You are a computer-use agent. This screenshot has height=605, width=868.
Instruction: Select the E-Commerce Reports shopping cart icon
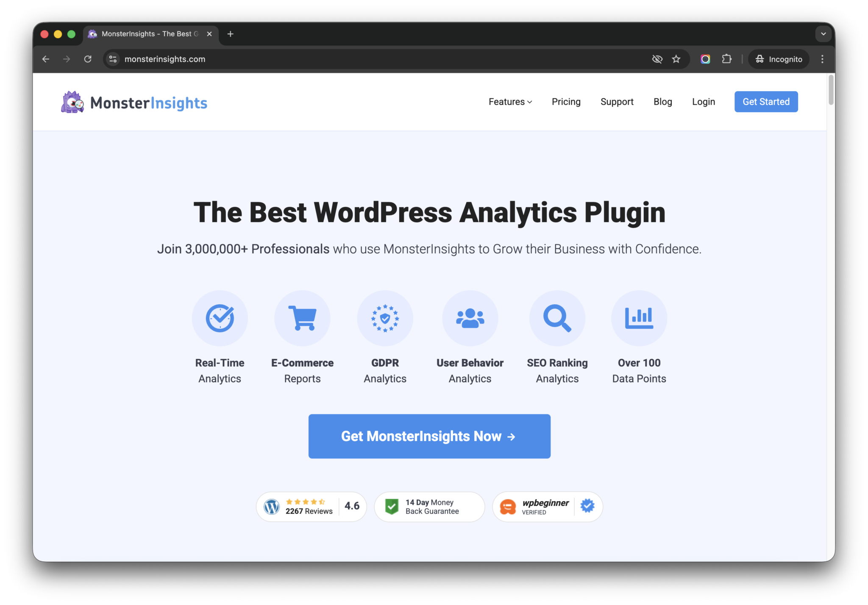pyautogui.click(x=302, y=318)
